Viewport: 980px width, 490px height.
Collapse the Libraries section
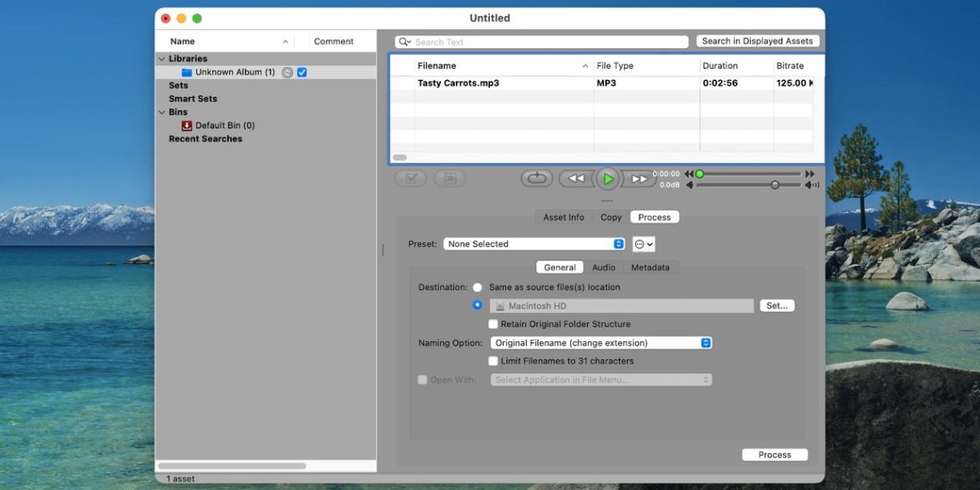tap(162, 59)
